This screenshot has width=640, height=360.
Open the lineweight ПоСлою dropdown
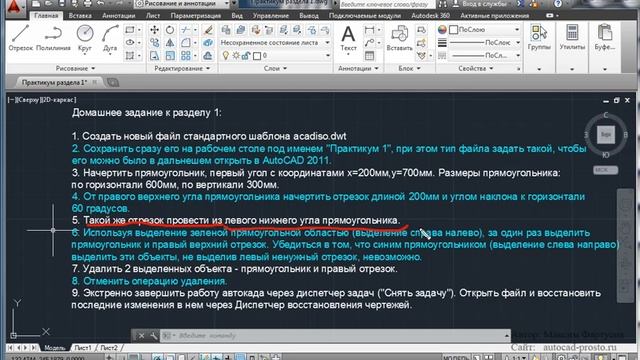[x=484, y=42]
